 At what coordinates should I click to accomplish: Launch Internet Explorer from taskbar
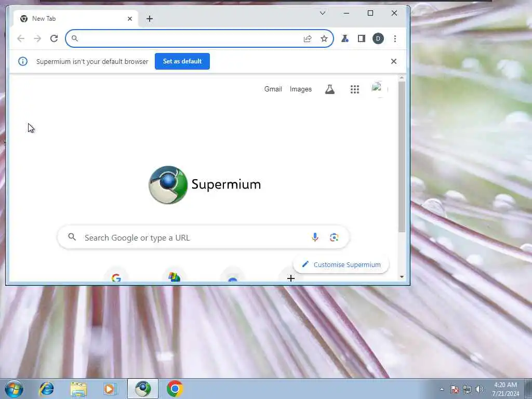tap(46, 389)
